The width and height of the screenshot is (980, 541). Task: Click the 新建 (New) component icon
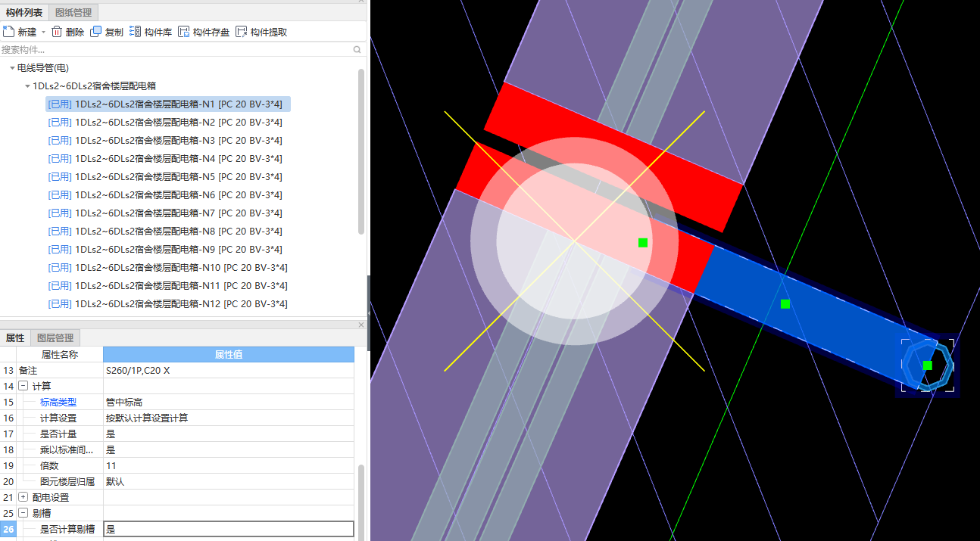tap(8, 32)
